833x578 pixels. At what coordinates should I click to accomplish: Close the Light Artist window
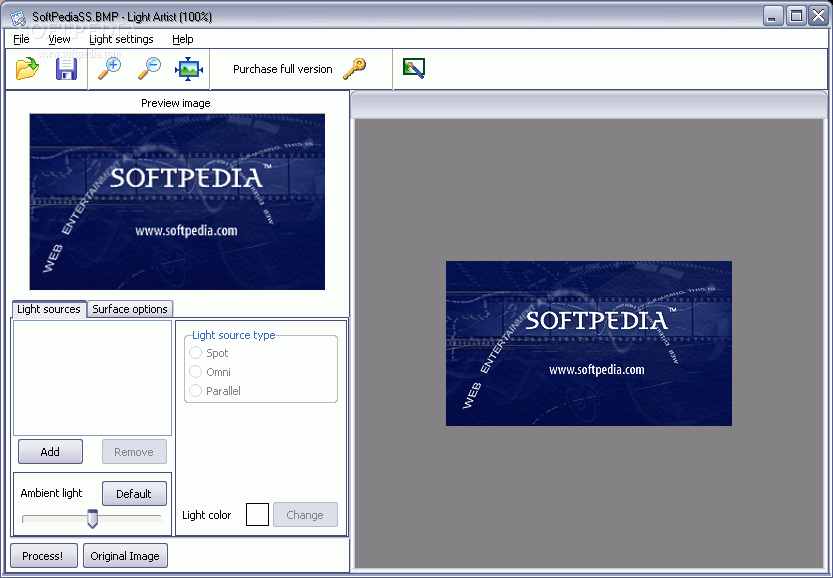(x=819, y=16)
